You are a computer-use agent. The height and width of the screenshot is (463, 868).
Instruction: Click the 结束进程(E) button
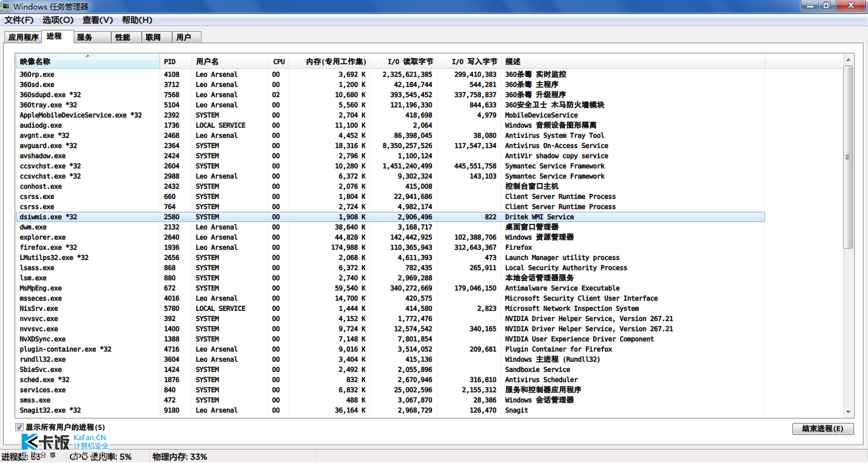tap(823, 429)
